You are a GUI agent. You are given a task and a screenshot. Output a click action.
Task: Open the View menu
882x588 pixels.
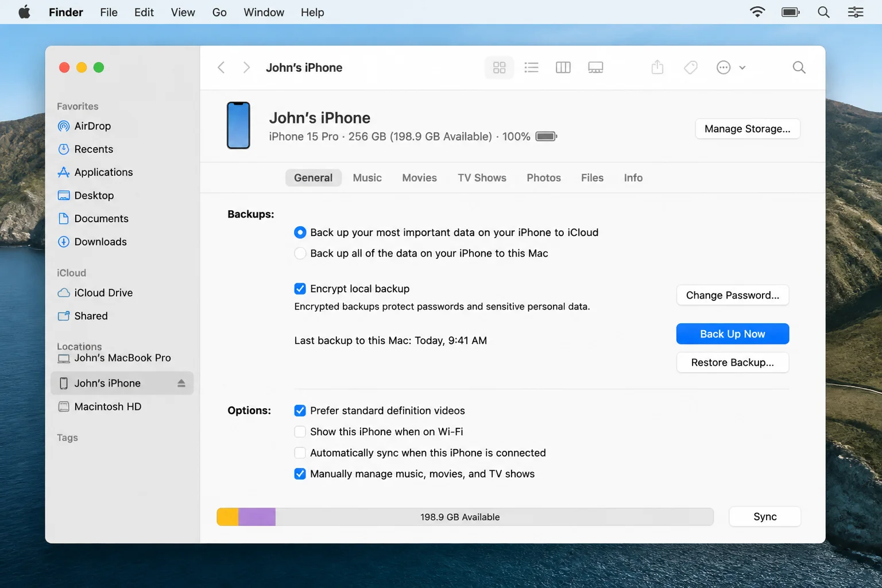183,12
